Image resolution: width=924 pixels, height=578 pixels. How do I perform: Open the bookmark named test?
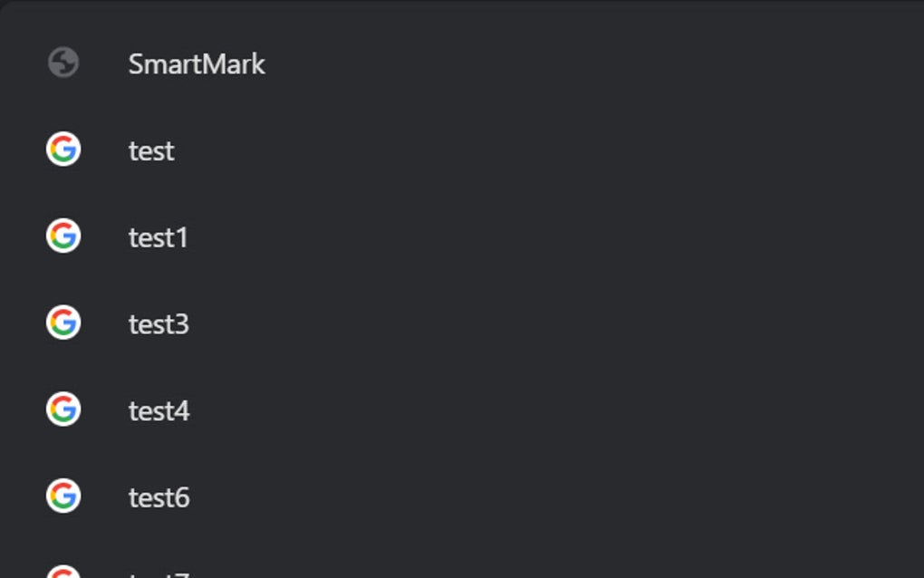pos(453,150)
